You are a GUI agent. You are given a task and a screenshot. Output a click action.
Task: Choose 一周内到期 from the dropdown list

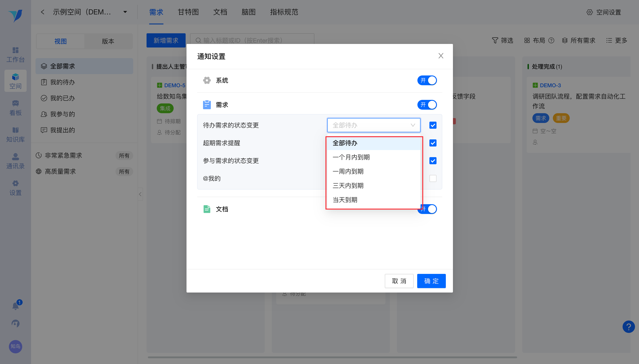click(x=348, y=172)
